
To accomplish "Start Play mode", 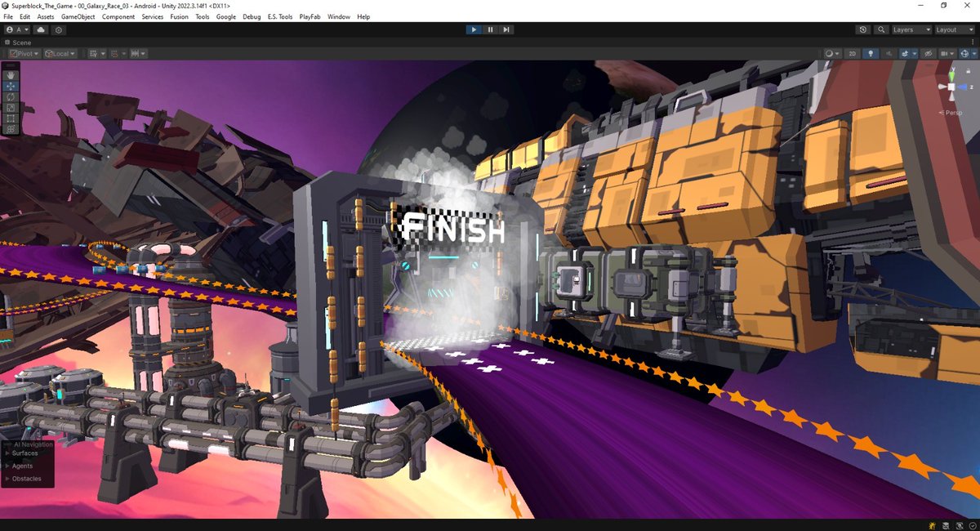I will click(x=474, y=29).
